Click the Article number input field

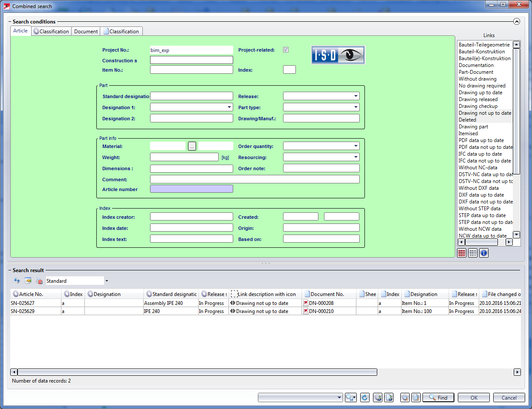point(191,189)
